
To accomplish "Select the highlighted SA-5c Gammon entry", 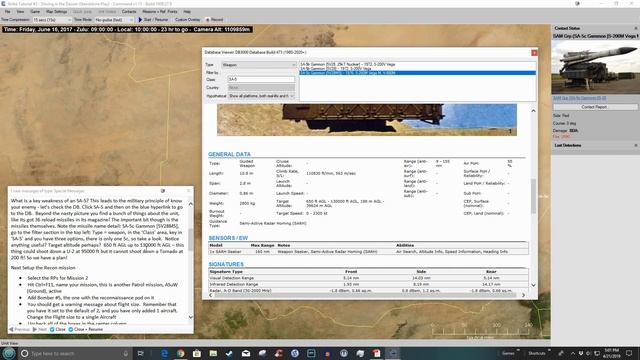I will [x=418, y=73].
